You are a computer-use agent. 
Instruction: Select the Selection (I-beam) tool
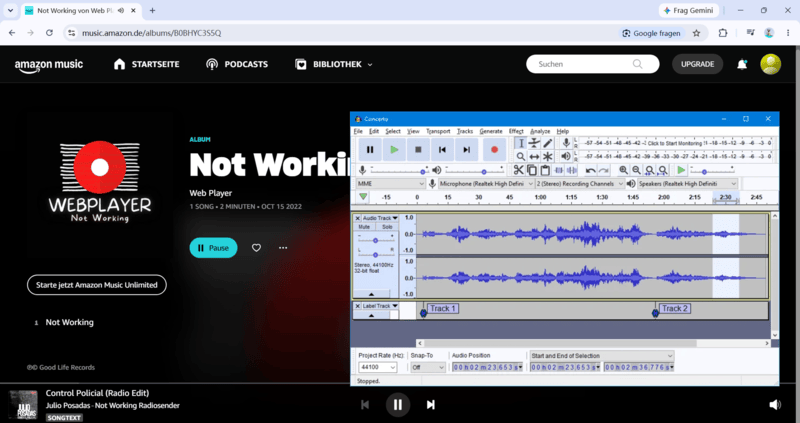click(520, 143)
